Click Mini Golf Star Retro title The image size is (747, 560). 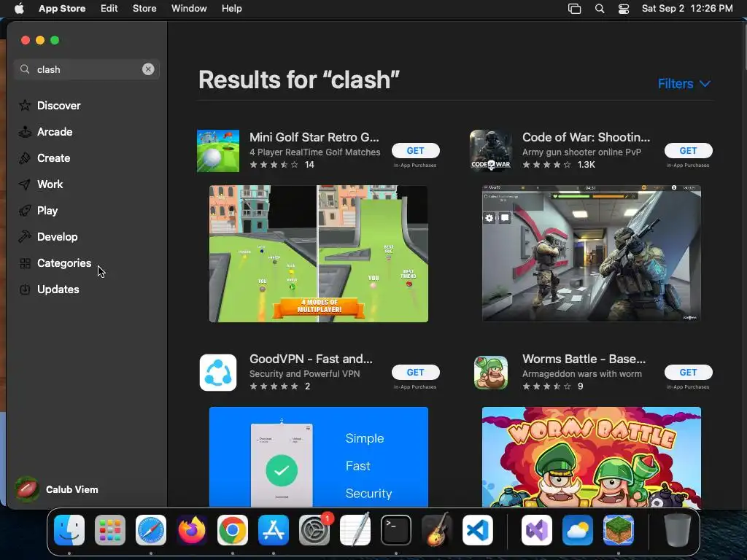pyautogui.click(x=314, y=137)
